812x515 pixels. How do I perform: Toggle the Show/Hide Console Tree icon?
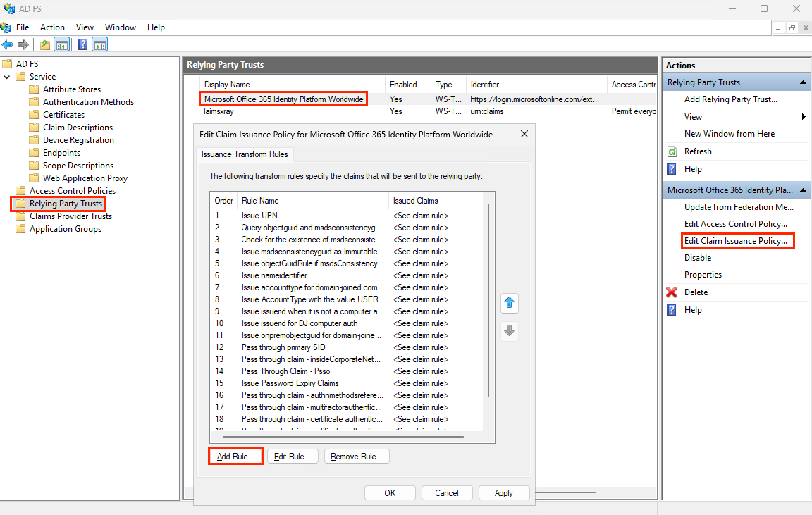click(62, 45)
